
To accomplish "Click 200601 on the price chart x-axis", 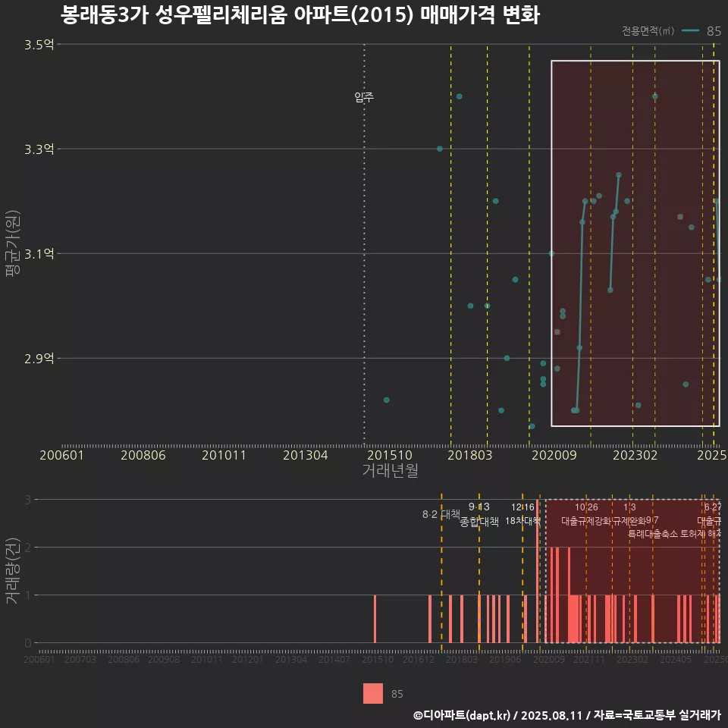I will pyautogui.click(x=61, y=455).
